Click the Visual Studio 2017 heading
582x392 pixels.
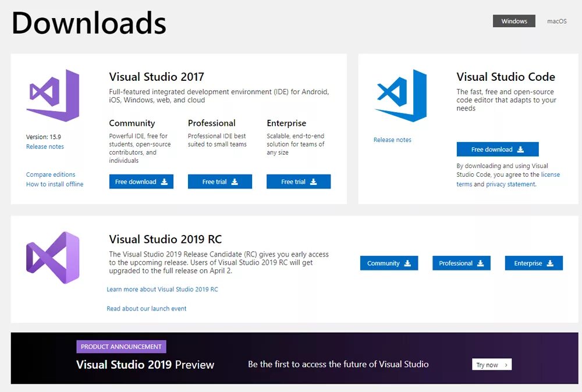pyautogui.click(x=157, y=77)
